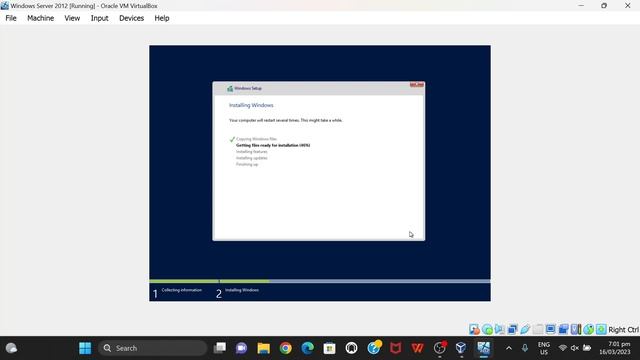Image resolution: width=640 pixels, height=360 pixels.
Task: Click the display settings status icon
Action: click(x=550, y=329)
